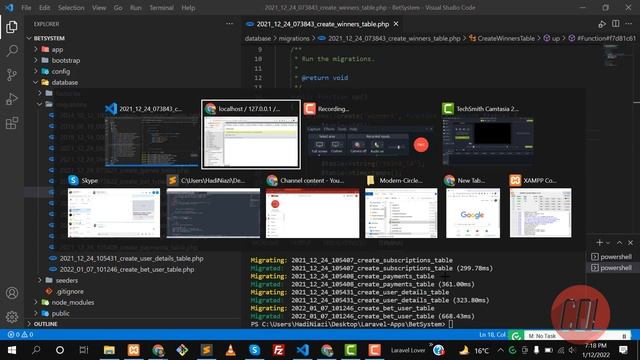This screenshot has width=640, height=360.
Task: Split the editor to the right
Action: click(616, 24)
